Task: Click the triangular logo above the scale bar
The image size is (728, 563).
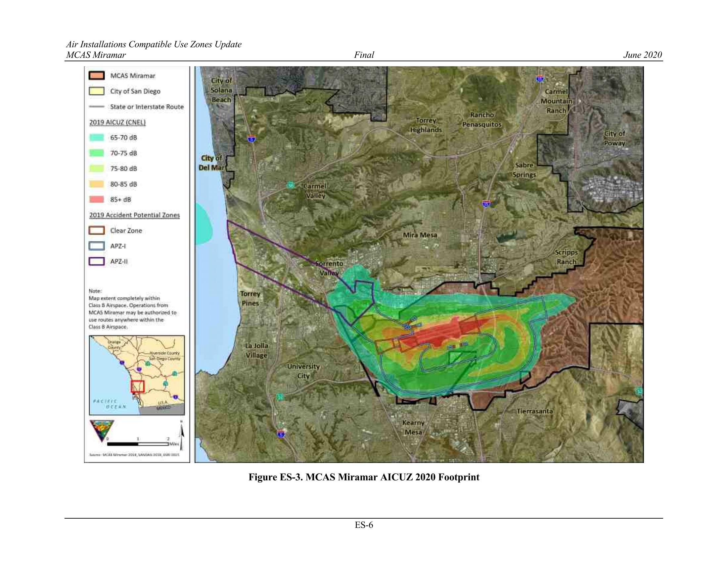Action: click(102, 430)
